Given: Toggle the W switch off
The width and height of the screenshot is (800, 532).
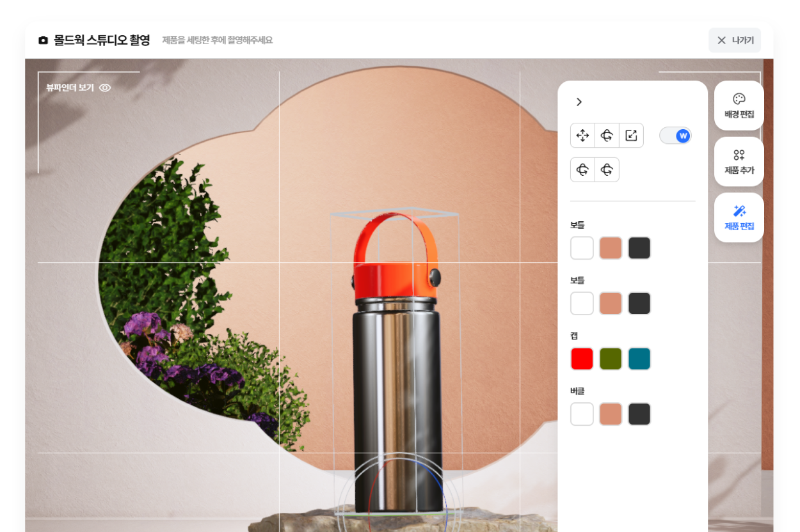Looking at the screenshot, I should tap(676, 136).
